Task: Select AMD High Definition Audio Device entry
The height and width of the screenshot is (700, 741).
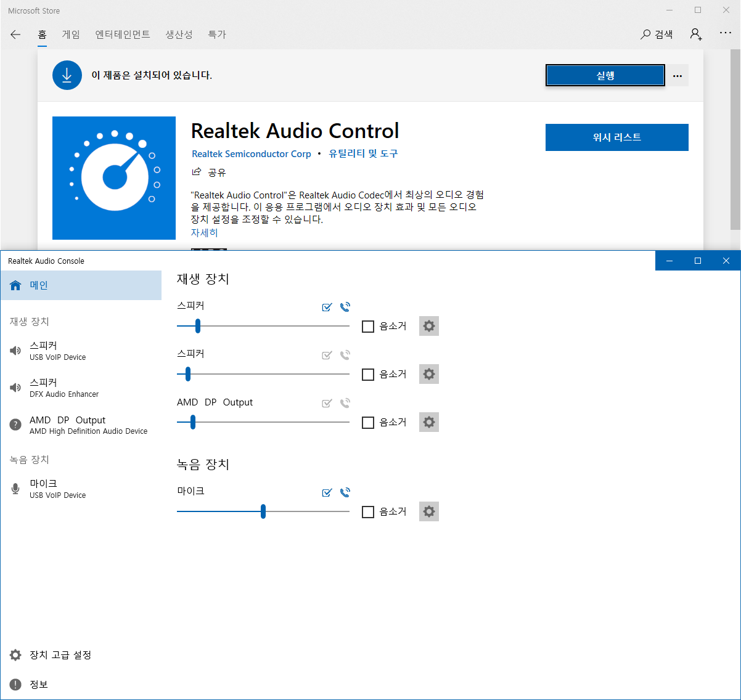Action: (81, 425)
